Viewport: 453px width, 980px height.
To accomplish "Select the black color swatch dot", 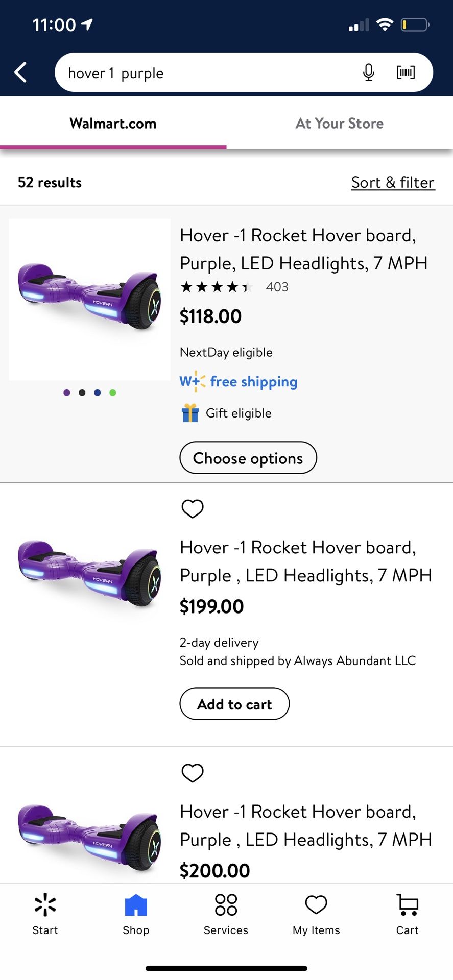I will [82, 393].
